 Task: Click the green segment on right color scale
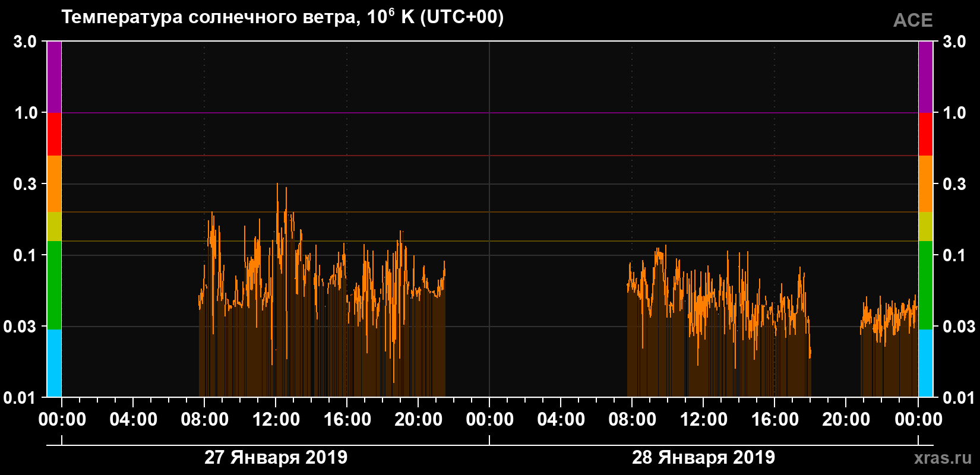pos(926,285)
